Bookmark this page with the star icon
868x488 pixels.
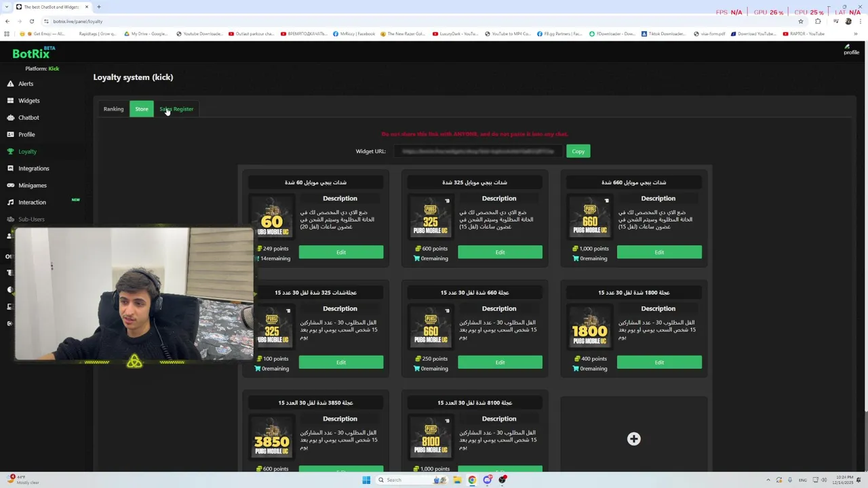pyautogui.click(x=800, y=21)
